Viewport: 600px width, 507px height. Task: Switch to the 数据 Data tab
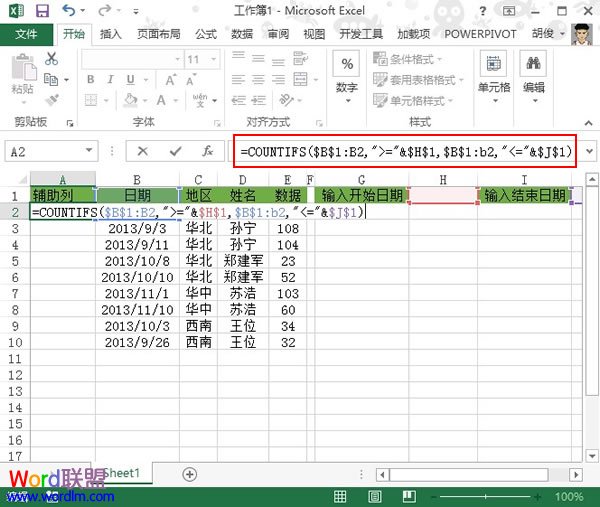point(242,34)
